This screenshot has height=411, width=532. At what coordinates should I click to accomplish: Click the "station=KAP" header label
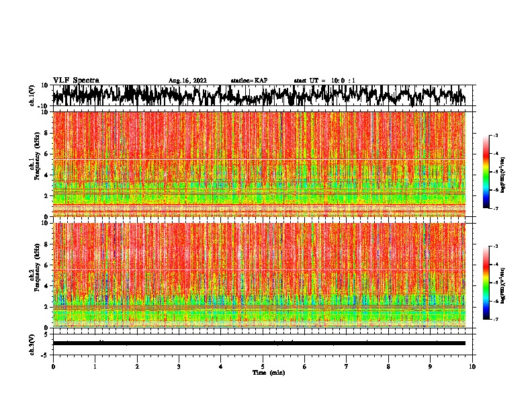[x=249, y=81]
